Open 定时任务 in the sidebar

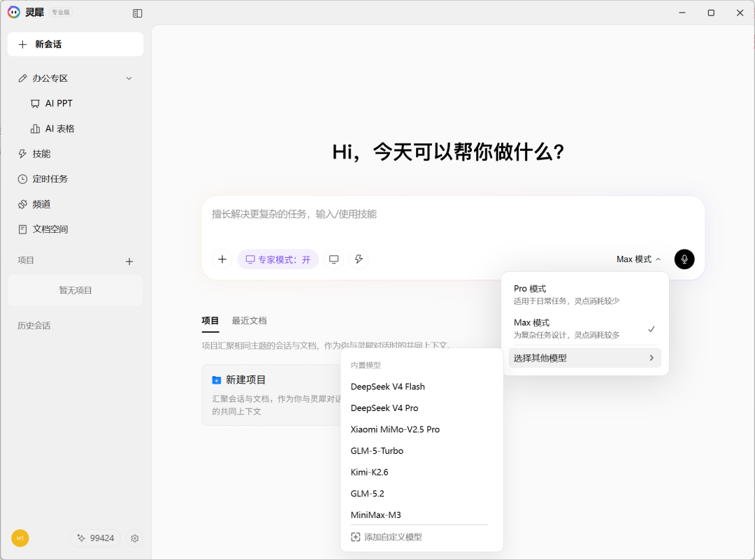click(75, 179)
